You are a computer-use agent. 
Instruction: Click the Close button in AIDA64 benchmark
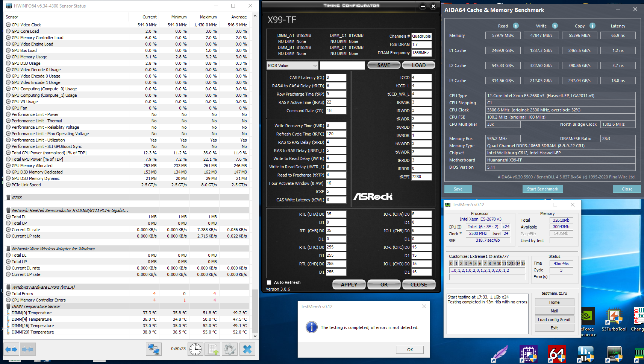627,189
